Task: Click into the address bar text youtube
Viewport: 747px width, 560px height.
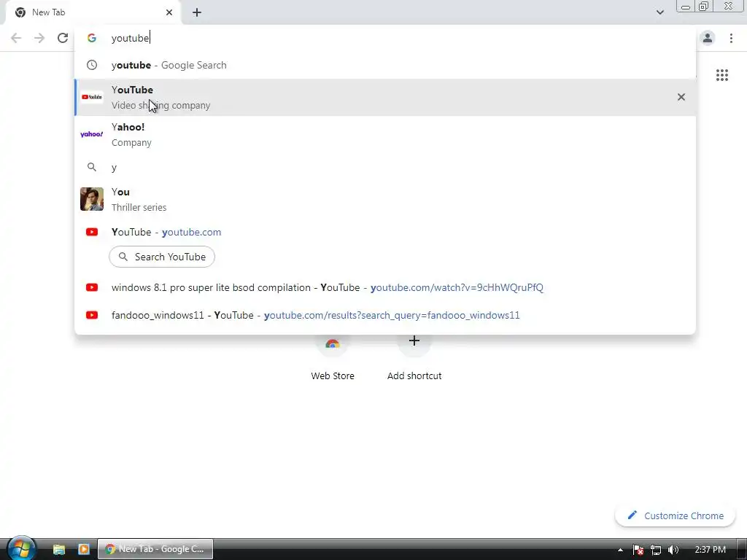Action: click(x=130, y=38)
